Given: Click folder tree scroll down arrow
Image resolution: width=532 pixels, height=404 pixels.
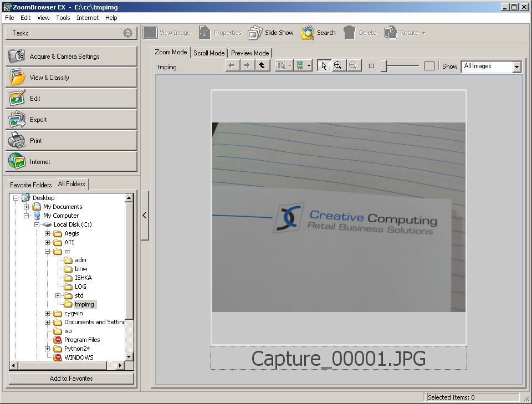Looking at the screenshot, I should click(x=129, y=356).
